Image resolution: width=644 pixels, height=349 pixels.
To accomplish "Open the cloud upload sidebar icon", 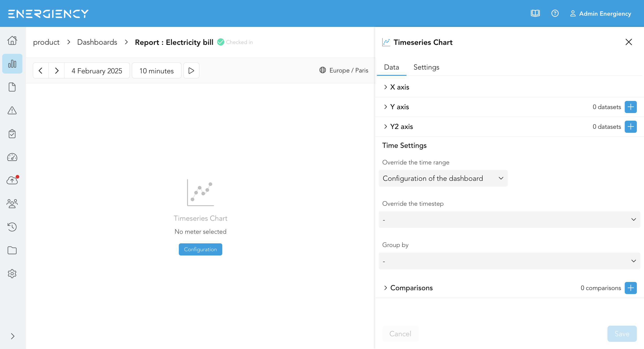I will (x=12, y=180).
